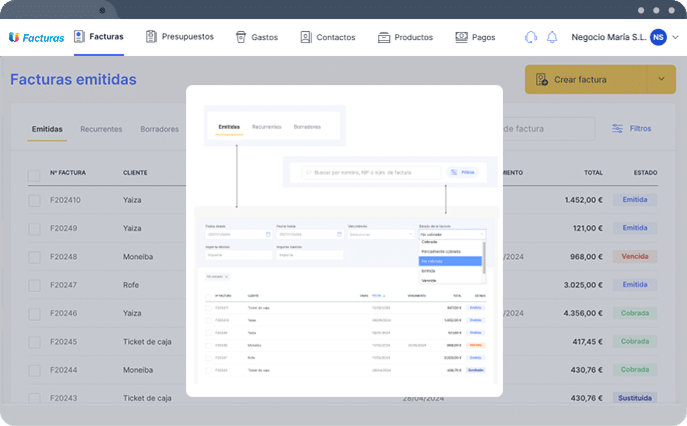Choose Cobrada from the status list

[450, 242]
